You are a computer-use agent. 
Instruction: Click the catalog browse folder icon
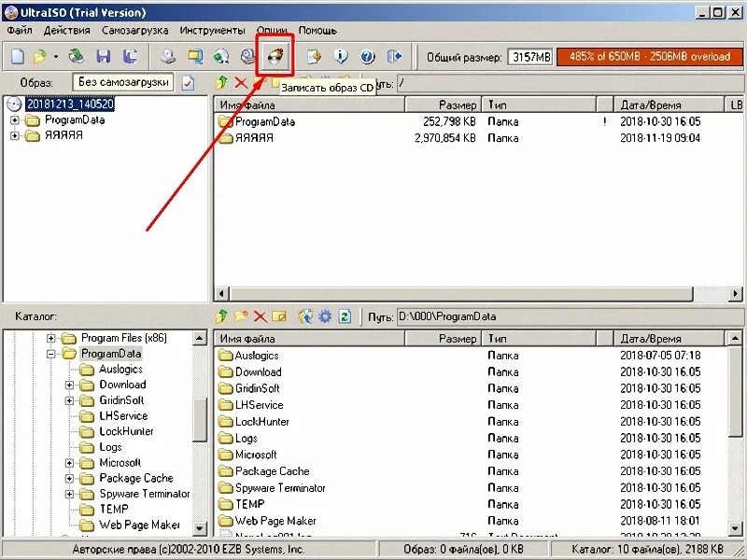click(x=305, y=316)
